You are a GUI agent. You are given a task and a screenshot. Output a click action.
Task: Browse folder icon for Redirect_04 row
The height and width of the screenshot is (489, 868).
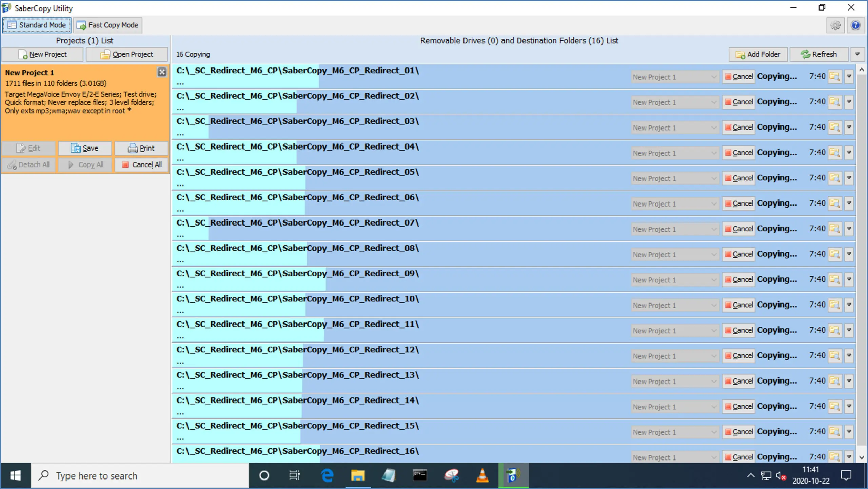tap(835, 153)
